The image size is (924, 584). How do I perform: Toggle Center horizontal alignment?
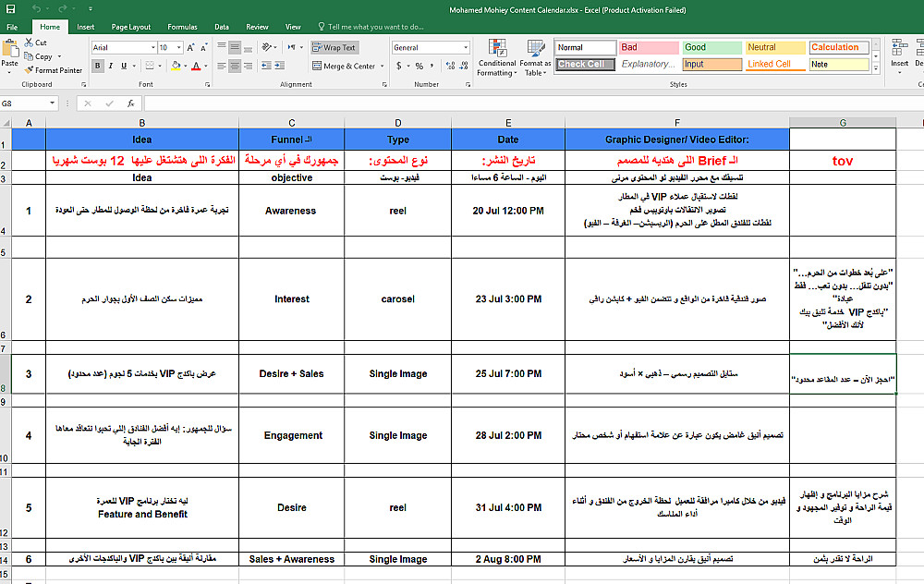pyautogui.click(x=235, y=66)
